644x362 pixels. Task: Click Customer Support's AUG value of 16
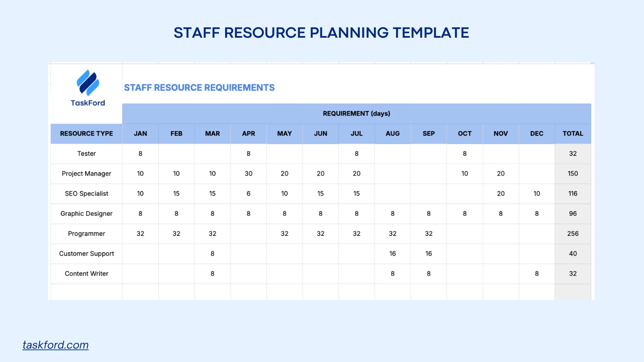pos(393,253)
